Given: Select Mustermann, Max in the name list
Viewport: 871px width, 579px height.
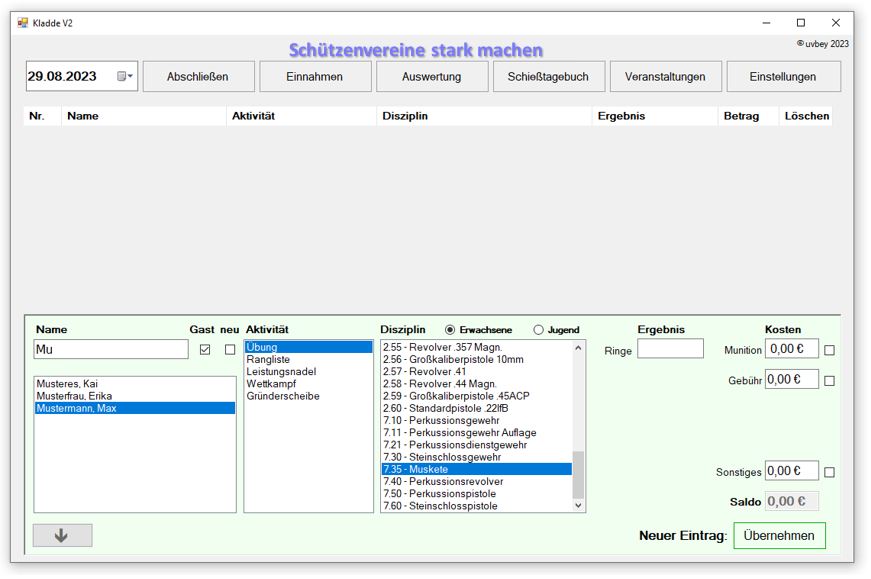Looking at the screenshot, I should tap(135, 408).
